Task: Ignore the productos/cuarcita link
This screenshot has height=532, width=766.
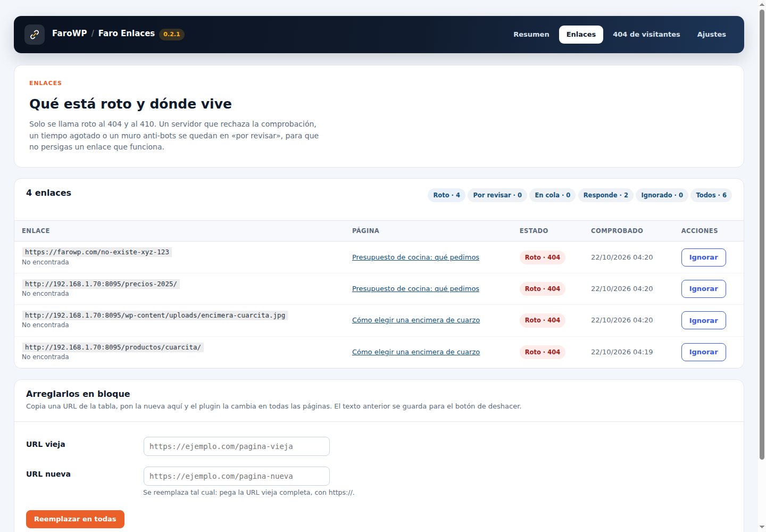Action: click(703, 352)
